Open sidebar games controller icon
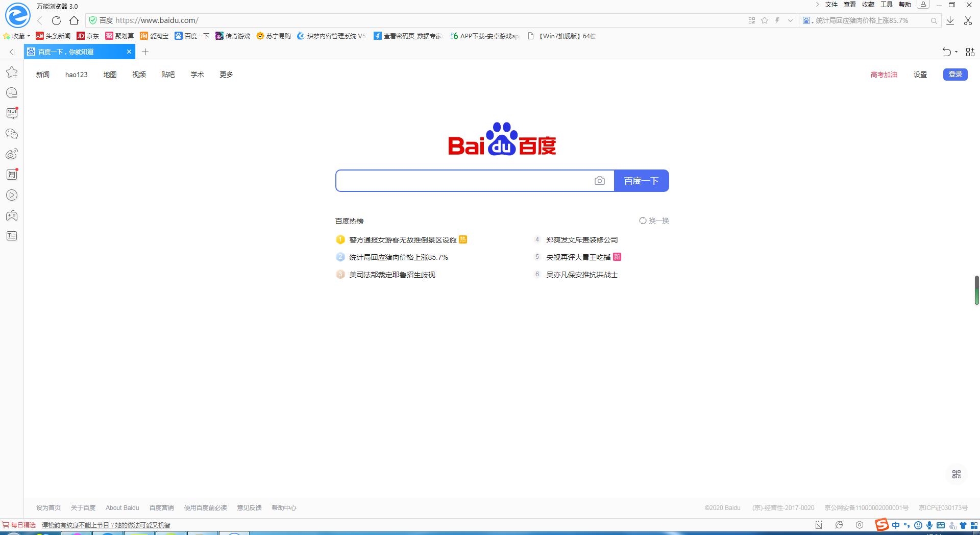Image resolution: width=980 pixels, height=535 pixels. [x=12, y=215]
